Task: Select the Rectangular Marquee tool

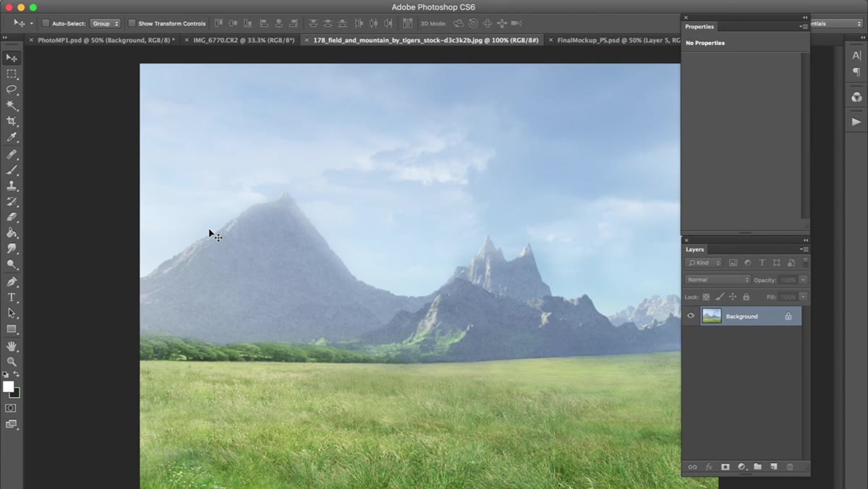Action: pos(12,74)
